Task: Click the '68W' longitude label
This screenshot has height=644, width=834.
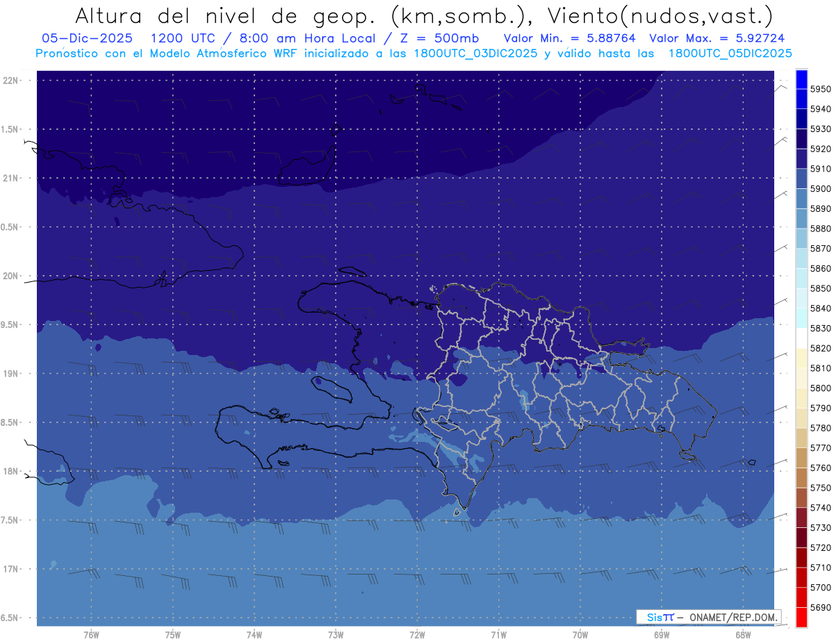Action: coord(743,635)
